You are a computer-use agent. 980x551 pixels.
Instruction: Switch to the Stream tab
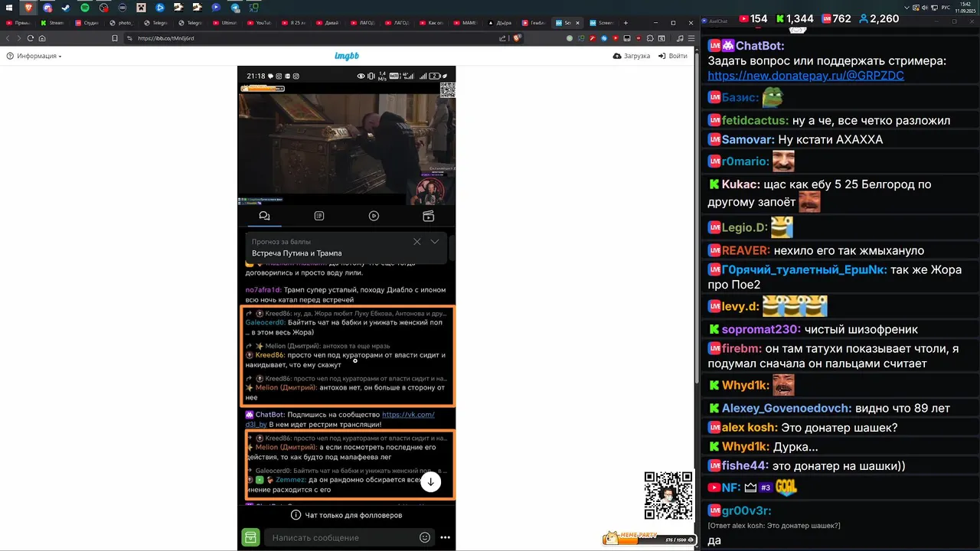coord(54,23)
